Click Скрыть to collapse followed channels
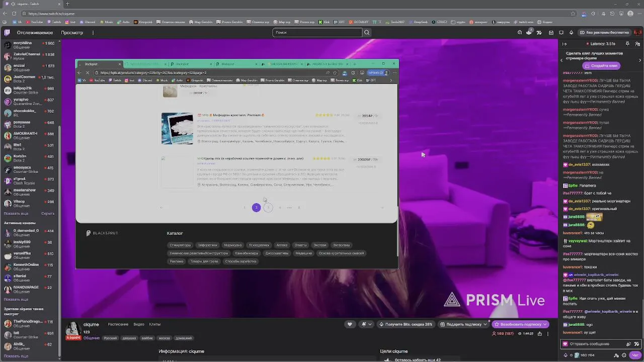 48,214
